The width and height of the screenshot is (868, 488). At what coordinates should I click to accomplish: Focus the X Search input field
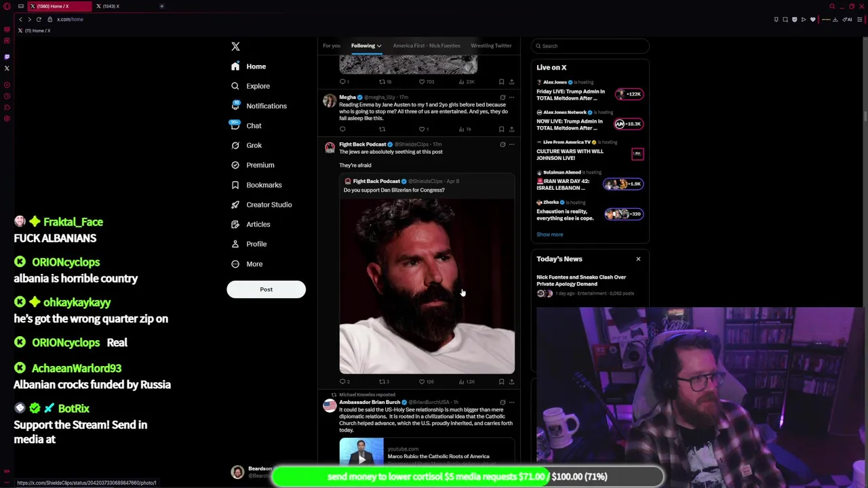(590, 46)
